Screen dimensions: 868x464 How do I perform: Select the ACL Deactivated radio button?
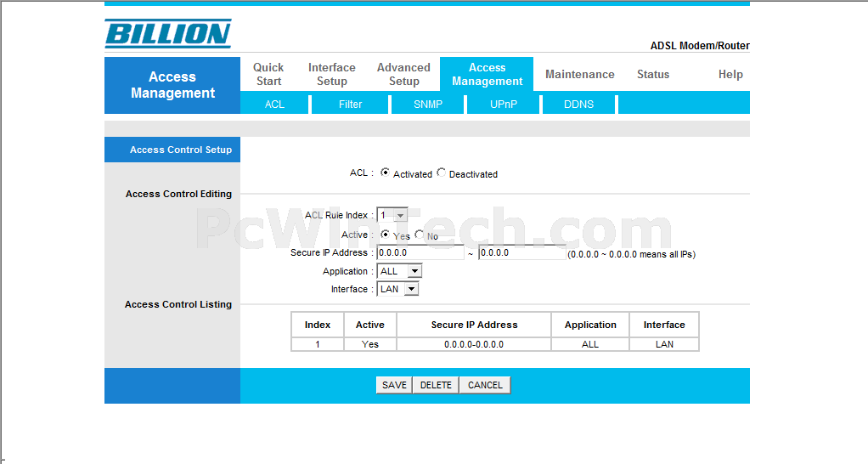tap(441, 173)
